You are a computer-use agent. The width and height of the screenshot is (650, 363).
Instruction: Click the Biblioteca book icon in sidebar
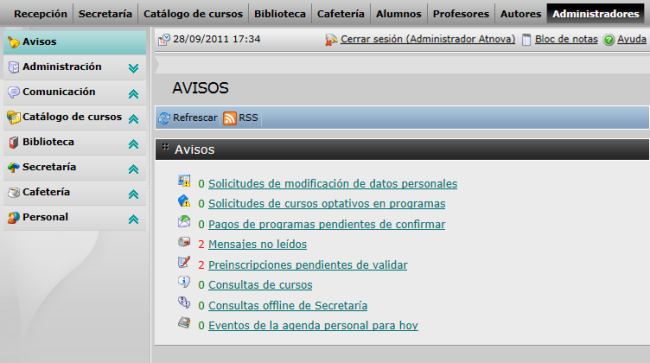[14, 142]
